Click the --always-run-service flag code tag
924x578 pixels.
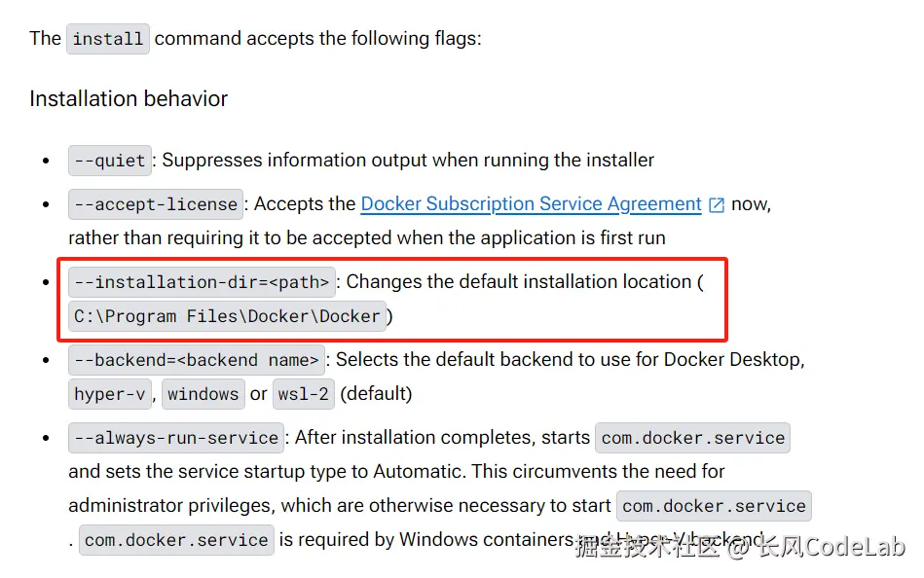176,438
